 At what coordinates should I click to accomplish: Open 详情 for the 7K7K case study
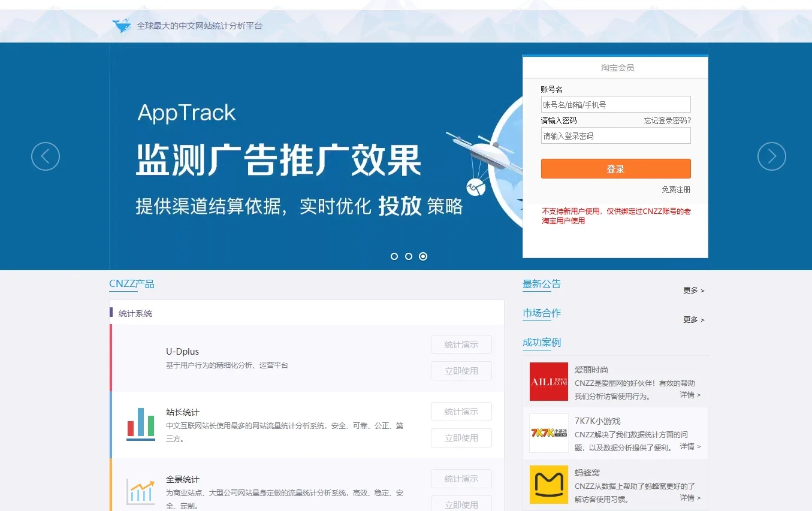click(x=687, y=446)
